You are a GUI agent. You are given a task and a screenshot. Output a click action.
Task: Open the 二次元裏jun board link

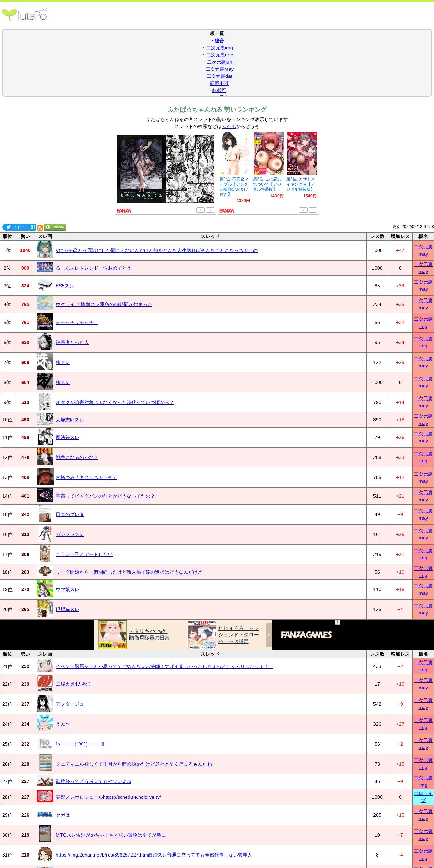point(219,62)
